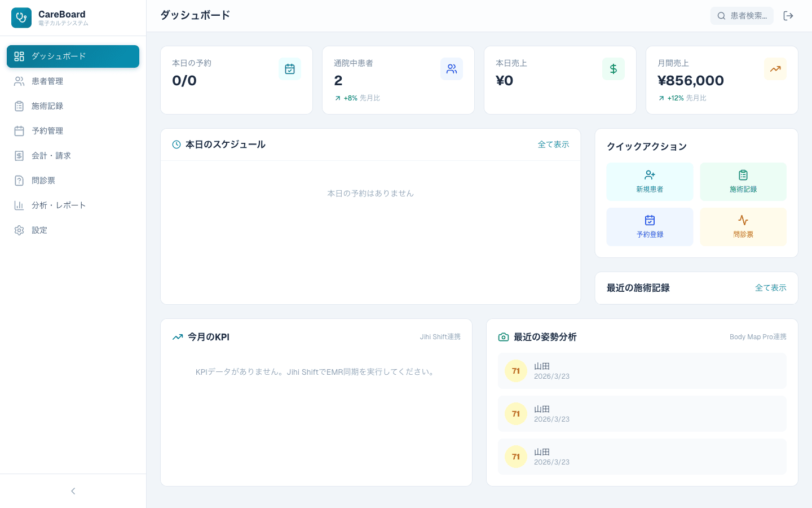Click the trend arrow icon beside 今月のKPI
The image size is (812, 508).
coord(178,337)
